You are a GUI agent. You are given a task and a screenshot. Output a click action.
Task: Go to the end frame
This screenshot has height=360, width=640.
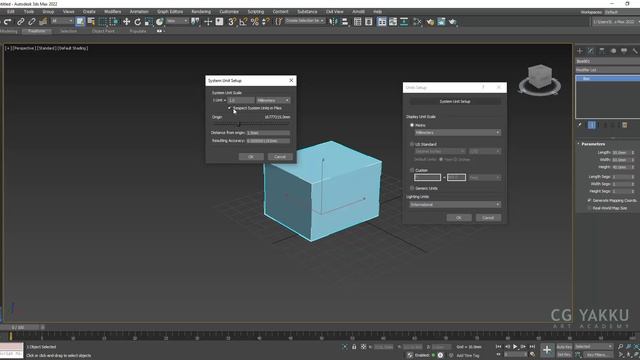532,347
